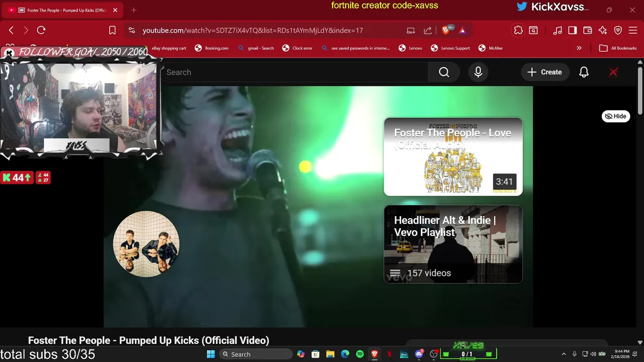Open the Lenovo Support bookmark

point(450,48)
